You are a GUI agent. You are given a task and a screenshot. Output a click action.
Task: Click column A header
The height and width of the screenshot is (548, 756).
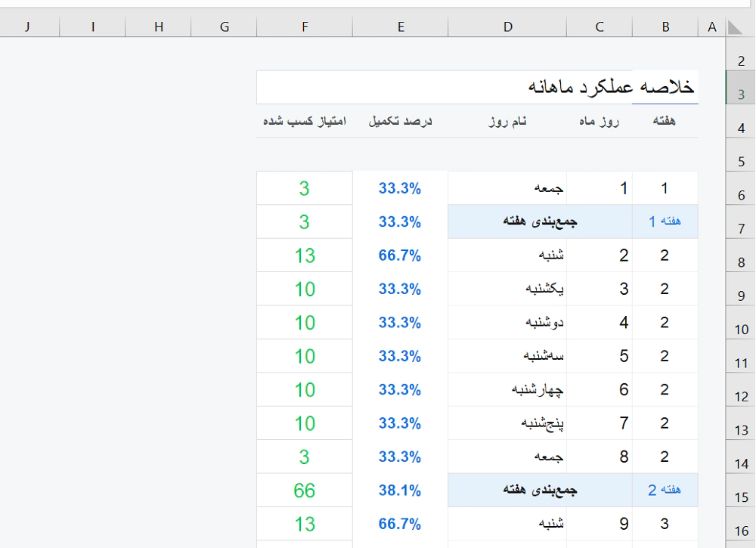(711, 27)
